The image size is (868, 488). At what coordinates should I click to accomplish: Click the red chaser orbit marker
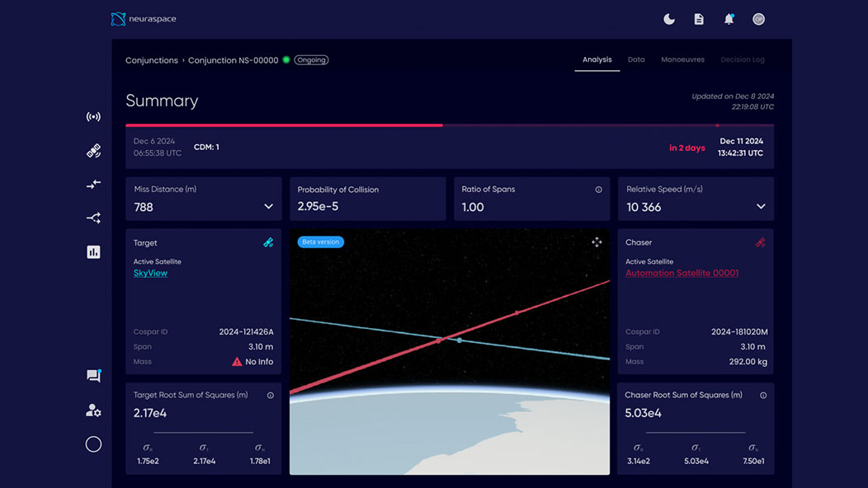click(438, 340)
